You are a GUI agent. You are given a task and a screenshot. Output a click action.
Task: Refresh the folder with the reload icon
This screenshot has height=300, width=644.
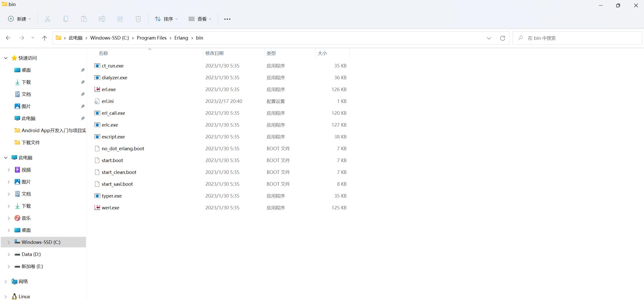pyautogui.click(x=502, y=38)
